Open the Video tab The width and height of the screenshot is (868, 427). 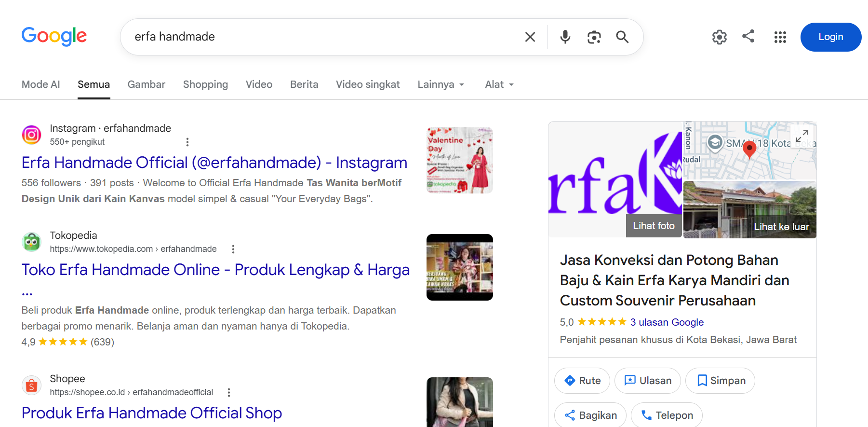[259, 84]
